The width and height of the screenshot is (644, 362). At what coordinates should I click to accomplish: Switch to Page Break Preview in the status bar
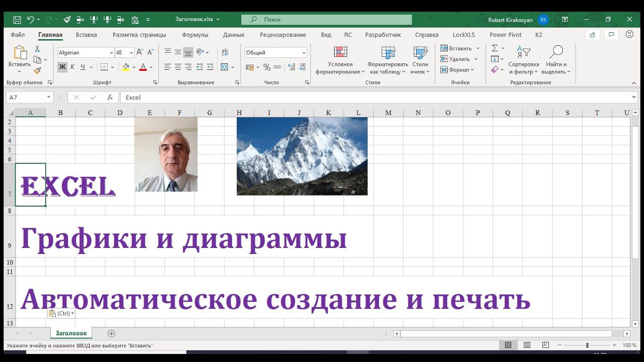(x=545, y=345)
